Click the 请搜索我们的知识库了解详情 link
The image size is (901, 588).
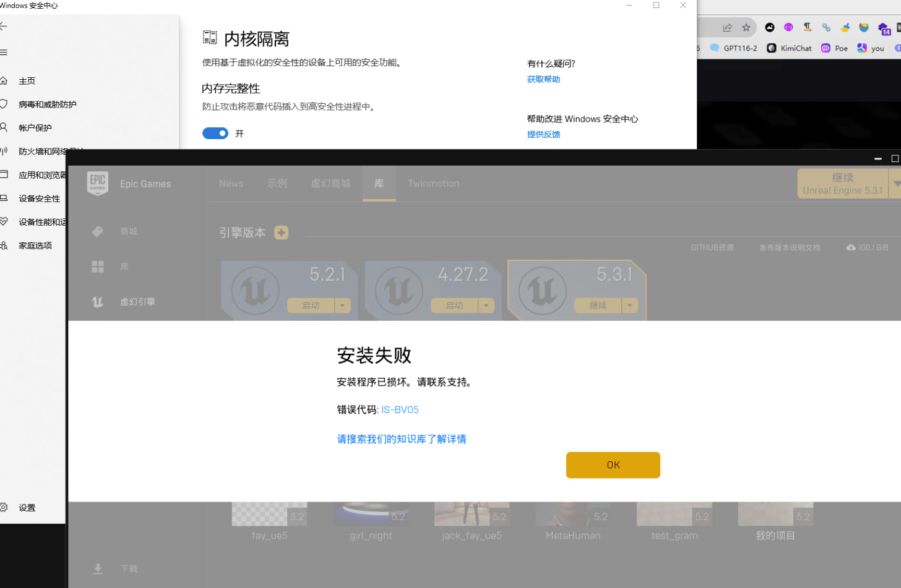coord(402,439)
